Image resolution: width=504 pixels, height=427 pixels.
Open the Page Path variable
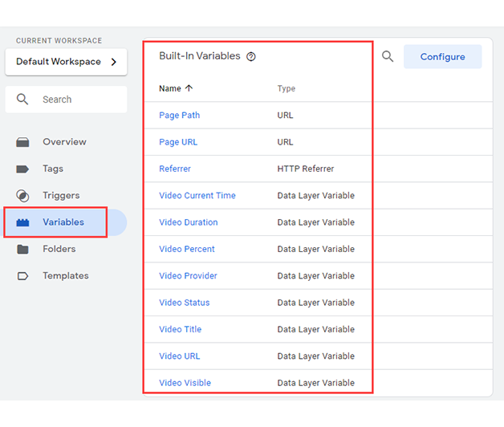click(179, 116)
